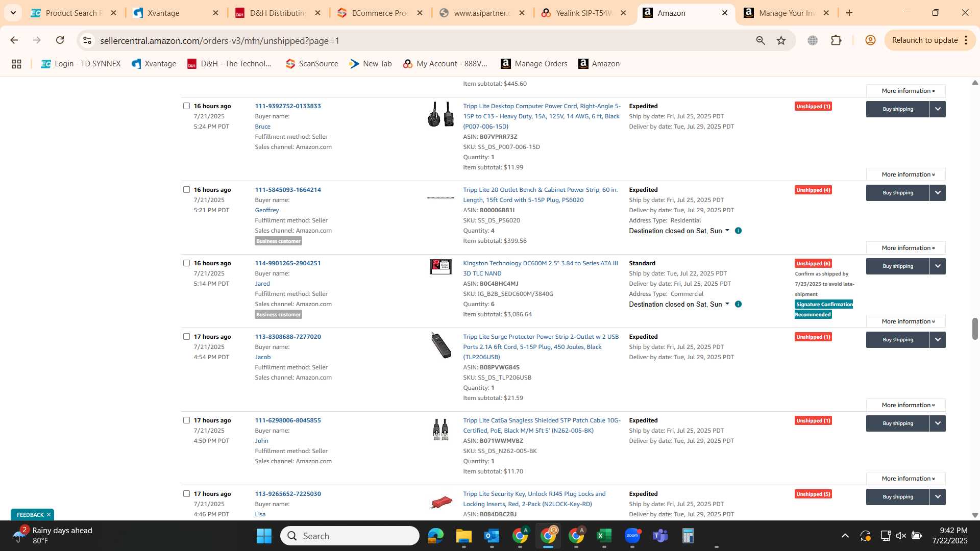
Task: Switch to the Xvantage tab
Action: (176, 13)
